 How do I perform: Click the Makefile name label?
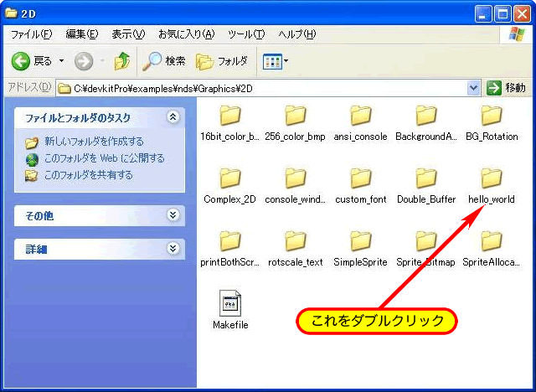[230, 325]
